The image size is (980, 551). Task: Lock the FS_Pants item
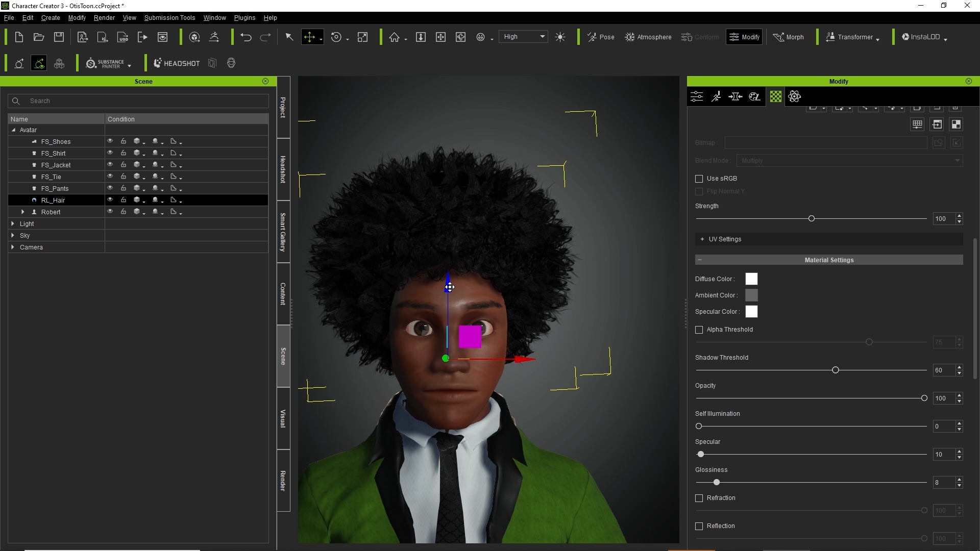pyautogui.click(x=124, y=188)
